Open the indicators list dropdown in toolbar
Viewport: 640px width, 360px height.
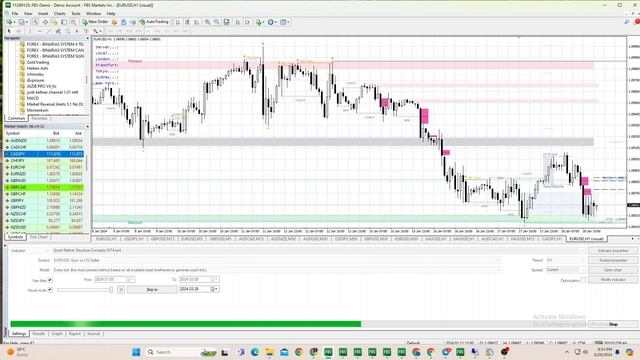[x=259, y=22]
